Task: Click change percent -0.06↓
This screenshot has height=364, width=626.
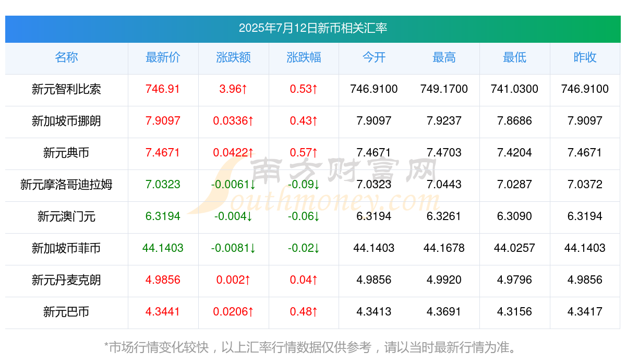Action: tap(304, 216)
